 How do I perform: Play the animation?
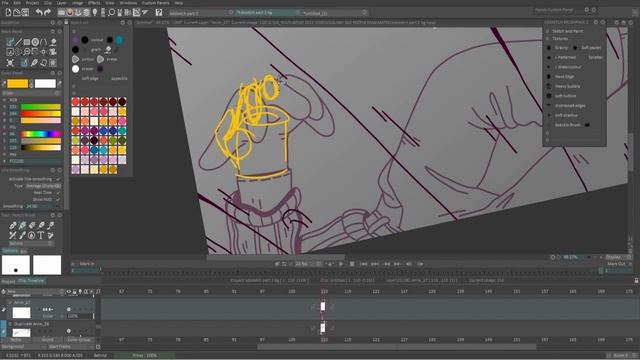point(341,264)
